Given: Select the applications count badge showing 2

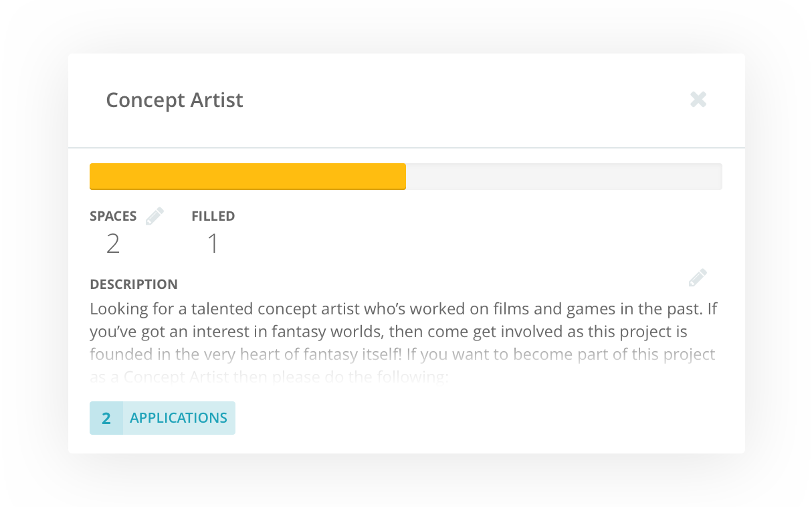Looking at the screenshot, I should (x=106, y=418).
